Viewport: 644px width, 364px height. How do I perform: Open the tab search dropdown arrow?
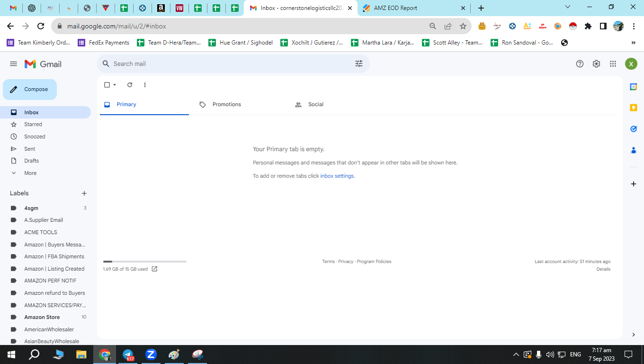(x=568, y=7)
